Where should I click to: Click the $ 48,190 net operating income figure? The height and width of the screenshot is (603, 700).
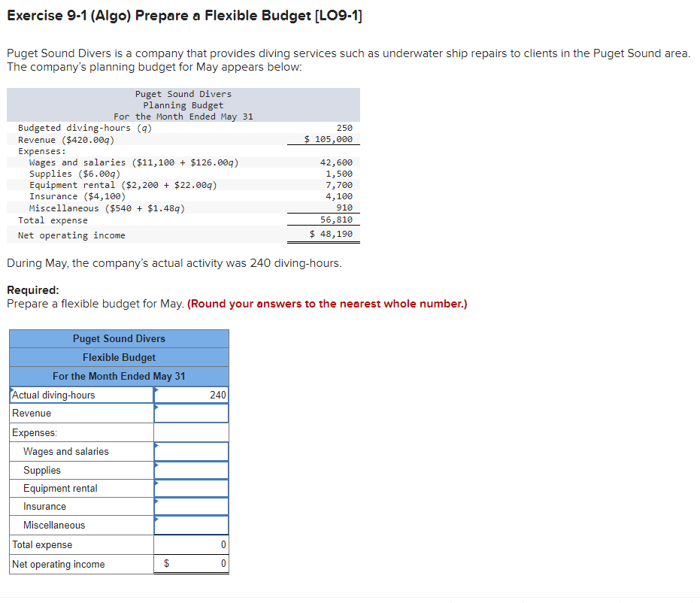point(332,234)
